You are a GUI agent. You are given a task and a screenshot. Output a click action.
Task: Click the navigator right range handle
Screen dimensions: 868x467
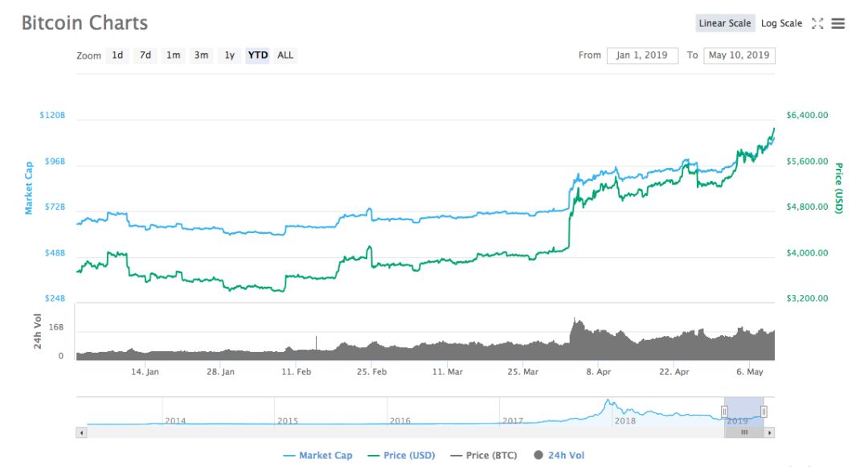[x=764, y=412]
